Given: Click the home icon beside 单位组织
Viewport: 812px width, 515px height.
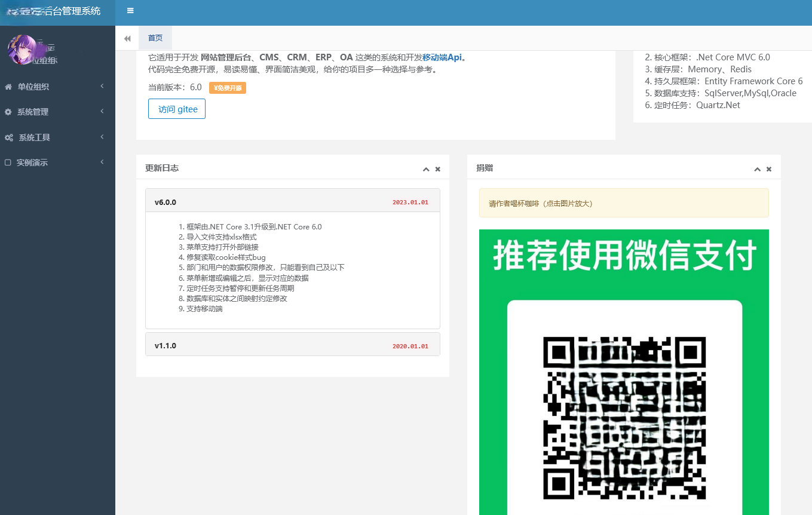Looking at the screenshot, I should click(x=8, y=87).
